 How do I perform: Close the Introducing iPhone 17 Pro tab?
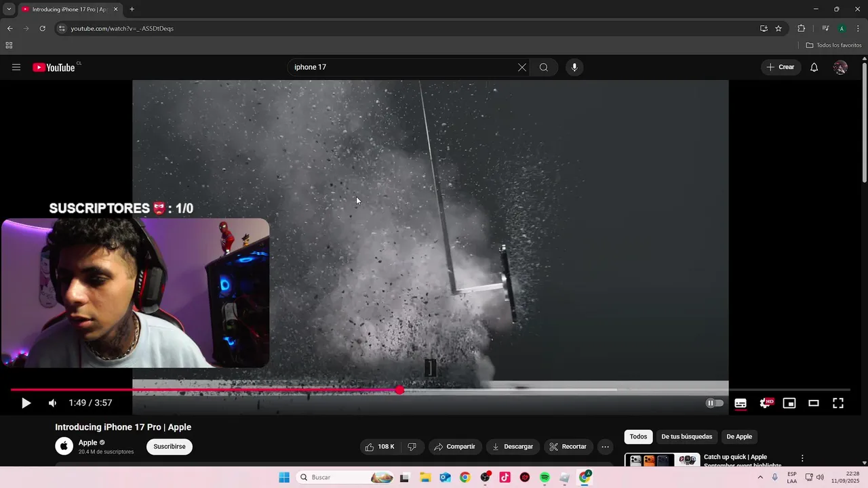(x=115, y=9)
